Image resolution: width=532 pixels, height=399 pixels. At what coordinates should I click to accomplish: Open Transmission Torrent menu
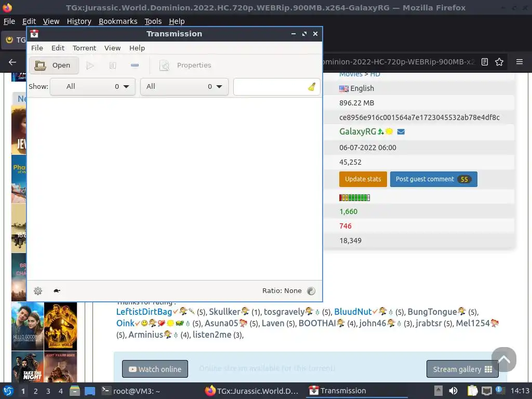point(85,48)
